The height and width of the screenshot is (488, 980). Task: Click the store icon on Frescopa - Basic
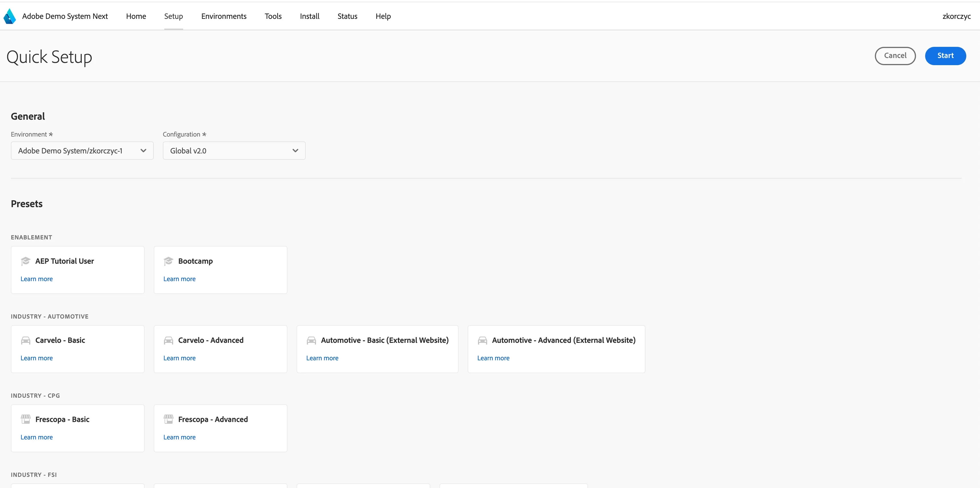coord(25,419)
